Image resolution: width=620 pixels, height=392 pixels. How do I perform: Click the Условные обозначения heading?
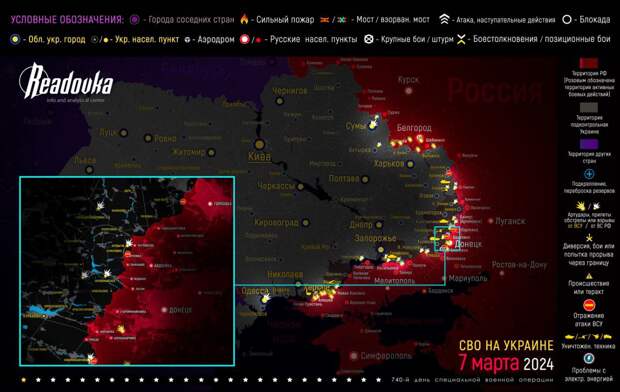(x=67, y=20)
